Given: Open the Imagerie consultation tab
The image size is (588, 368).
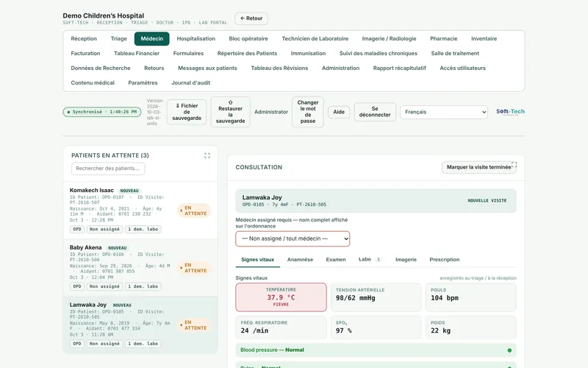Looking at the screenshot, I should point(406,260).
